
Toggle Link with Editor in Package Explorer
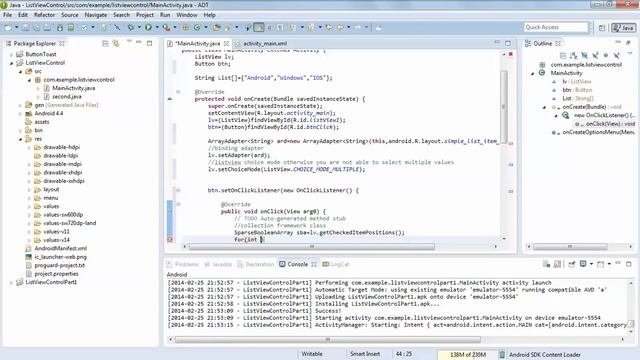116,43
